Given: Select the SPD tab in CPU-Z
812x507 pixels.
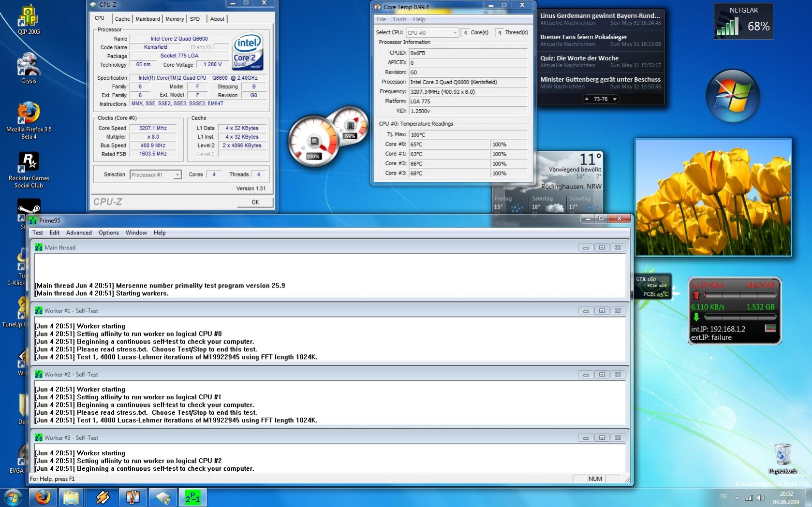Looking at the screenshot, I should pyautogui.click(x=195, y=19).
